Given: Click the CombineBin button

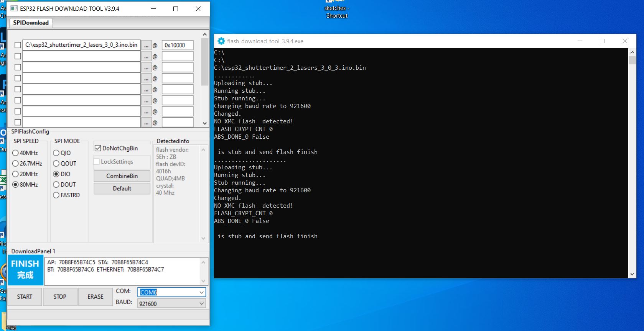Looking at the screenshot, I should [x=122, y=176].
